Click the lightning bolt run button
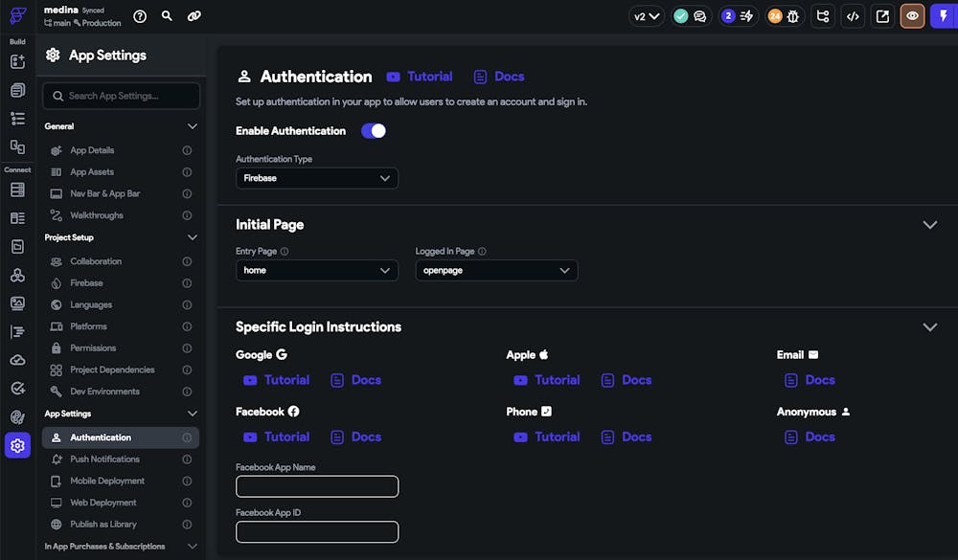 [941, 16]
